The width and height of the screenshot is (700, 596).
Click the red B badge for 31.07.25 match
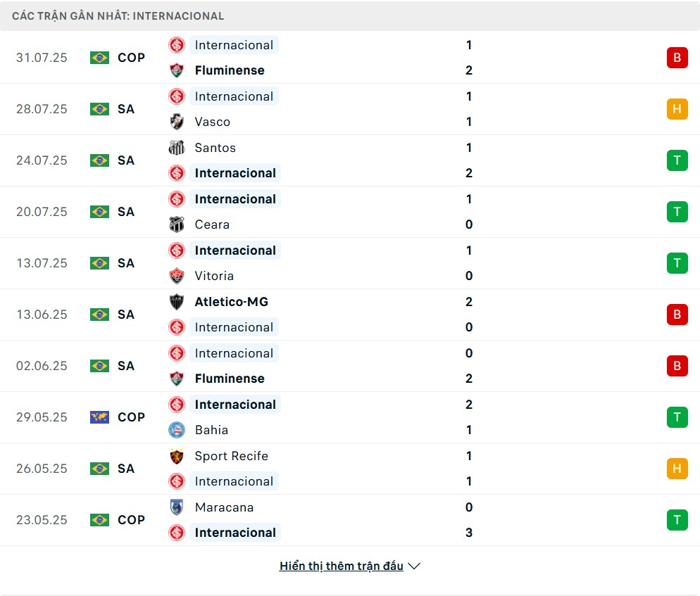pyautogui.click(x=677, y=58)
